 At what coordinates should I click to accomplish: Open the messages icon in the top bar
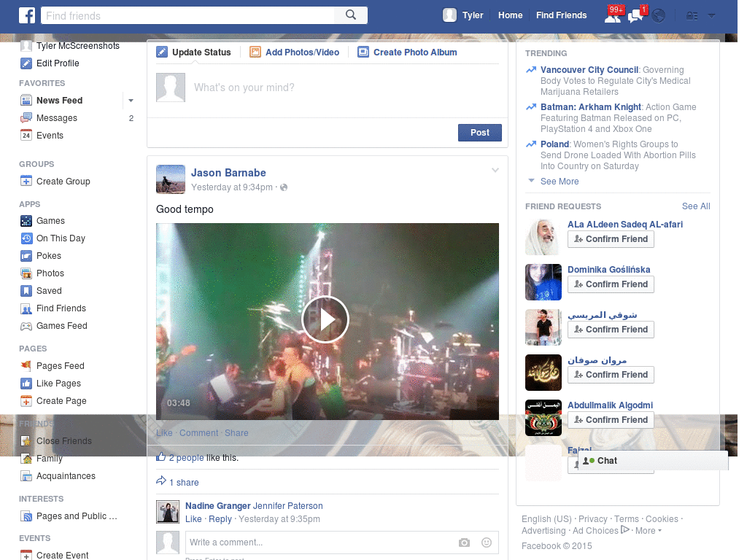(x=635, y=15)
